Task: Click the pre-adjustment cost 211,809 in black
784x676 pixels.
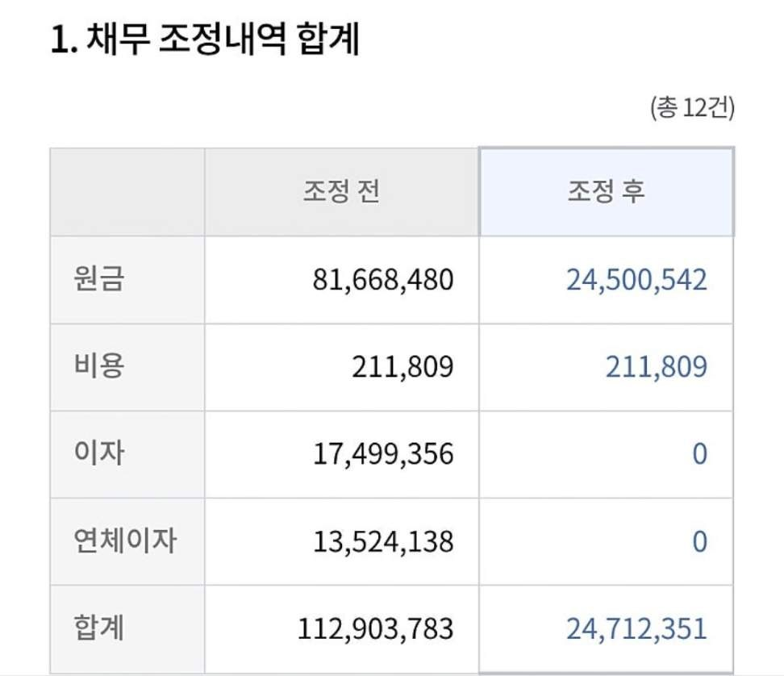Action: (x=402, y=366)
